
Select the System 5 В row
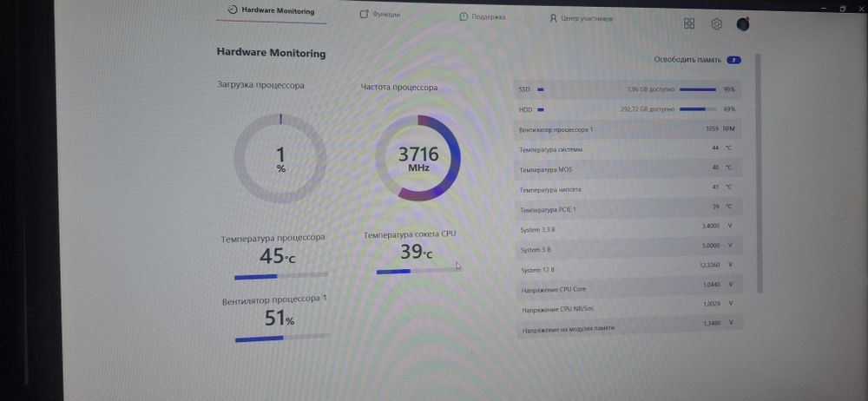click(628, 248)
